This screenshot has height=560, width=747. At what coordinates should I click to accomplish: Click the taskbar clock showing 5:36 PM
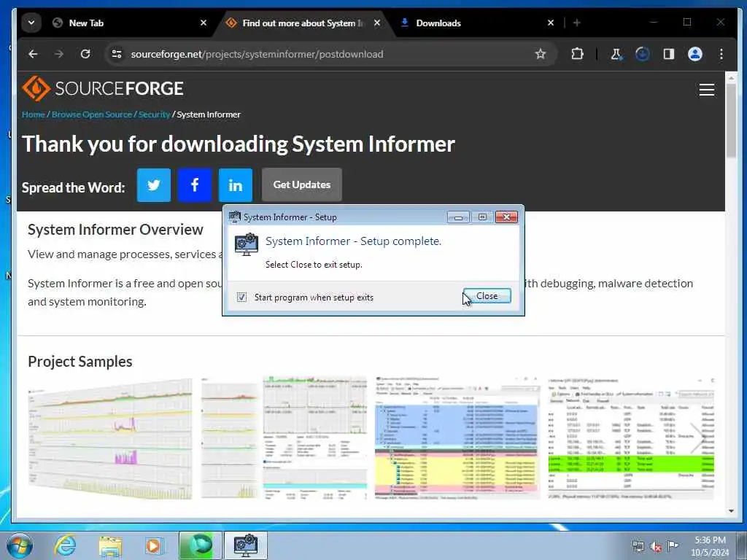click(x=710, y=546)
